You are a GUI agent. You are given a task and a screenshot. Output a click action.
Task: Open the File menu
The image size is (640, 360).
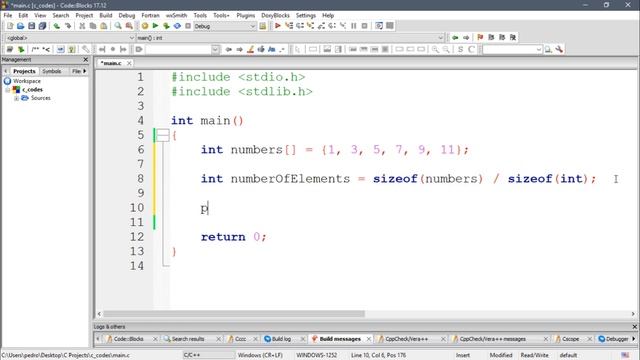pyautogui.click(x=8, y=16)
